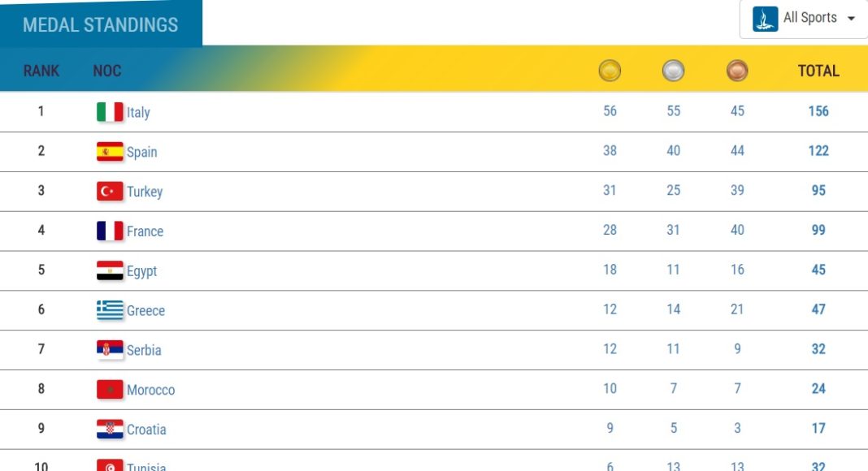
Task: Click the sports logo icon beside All Sports
Action: pyautogui.click(x=765, y=19)
